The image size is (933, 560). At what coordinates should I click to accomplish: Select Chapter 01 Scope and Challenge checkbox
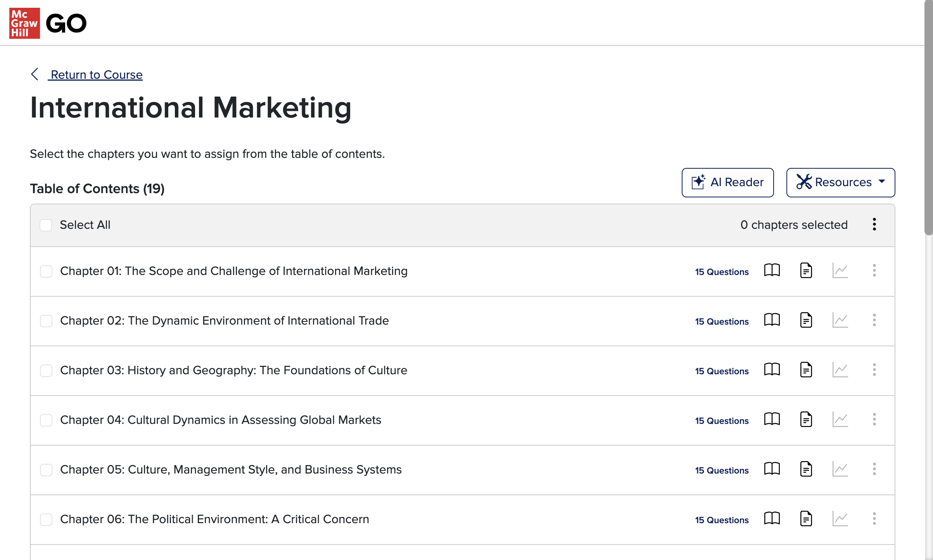tap(46, 271)
